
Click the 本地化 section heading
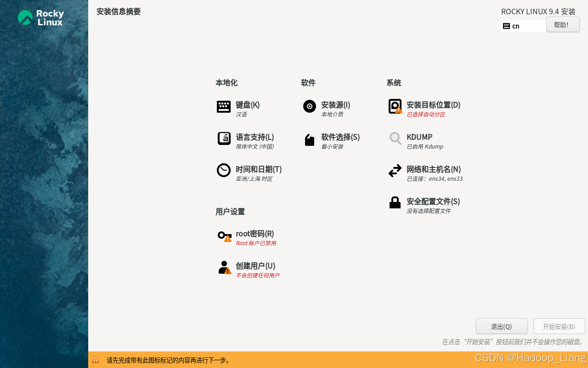coord(226,83)
